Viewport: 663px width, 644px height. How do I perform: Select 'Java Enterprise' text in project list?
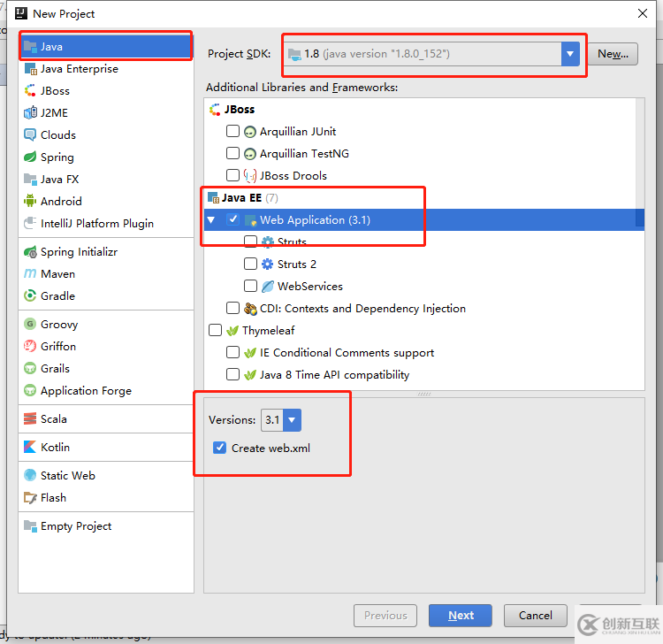(80, 68)
